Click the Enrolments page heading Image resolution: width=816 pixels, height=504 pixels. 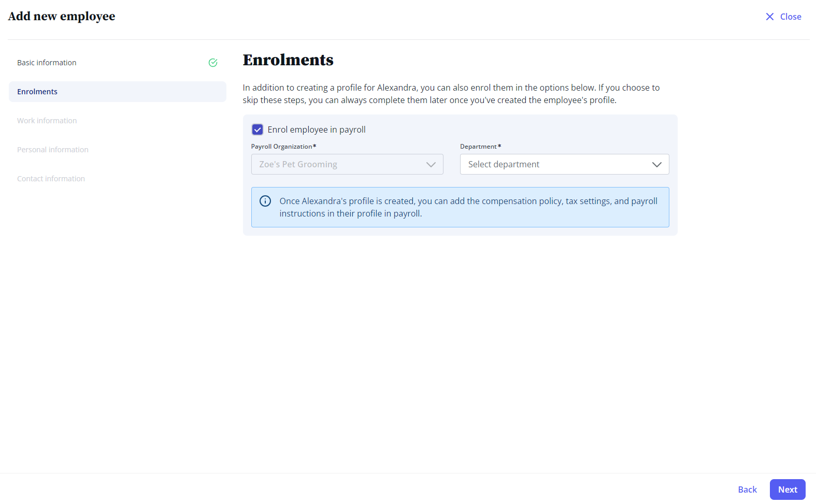pyautogui.click(x=288, y=60)
